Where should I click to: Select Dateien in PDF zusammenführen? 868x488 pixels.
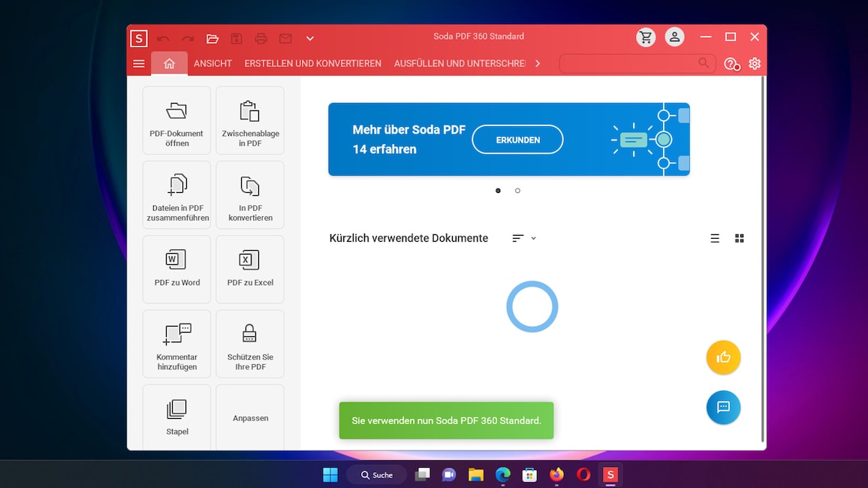176,194
